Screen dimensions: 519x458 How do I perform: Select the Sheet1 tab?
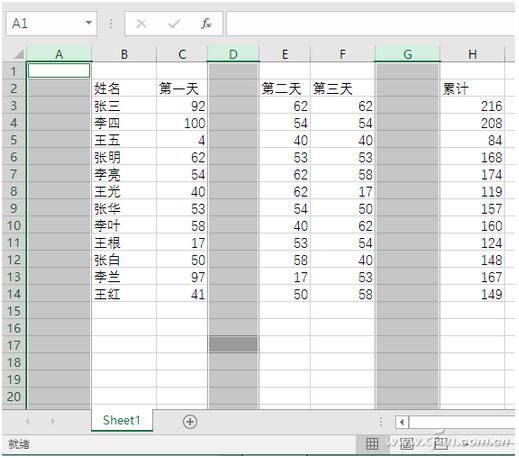click(x=122, y=420)
